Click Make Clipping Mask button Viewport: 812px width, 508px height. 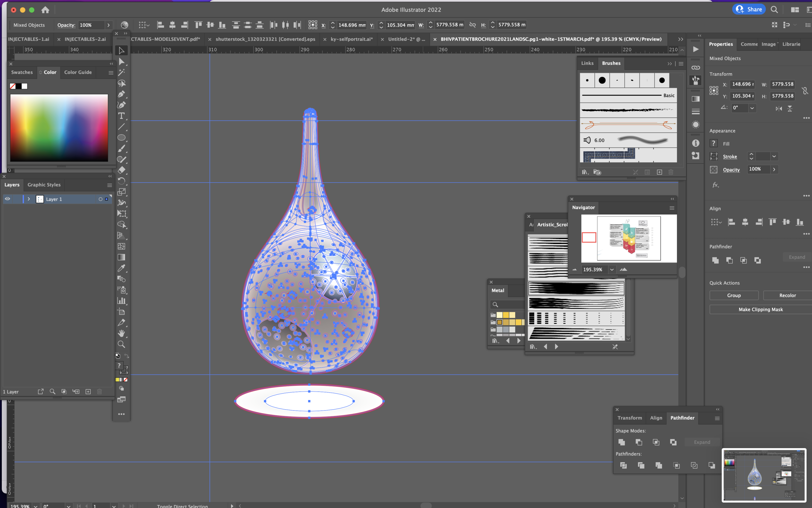point(760,309)
